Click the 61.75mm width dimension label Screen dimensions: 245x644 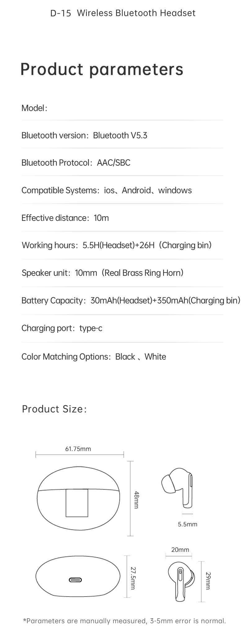coord(78,448)
